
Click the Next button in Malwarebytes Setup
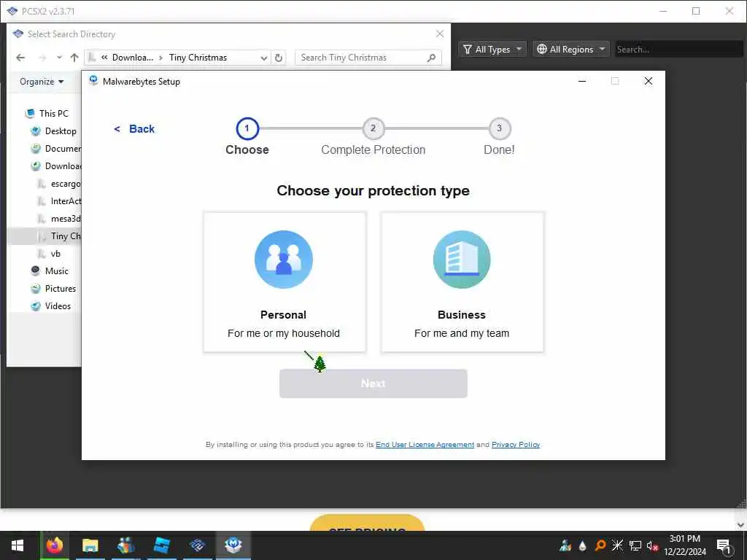pyautogui.click(x=373, y=384)
